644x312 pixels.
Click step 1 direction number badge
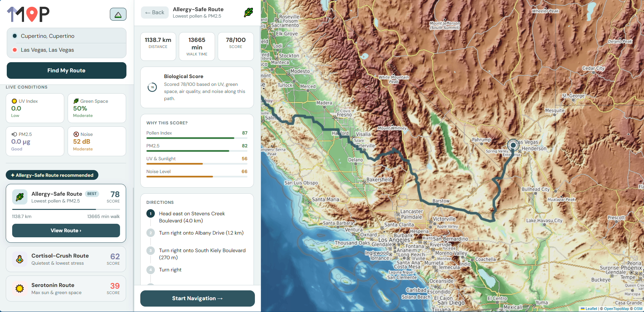151,214
